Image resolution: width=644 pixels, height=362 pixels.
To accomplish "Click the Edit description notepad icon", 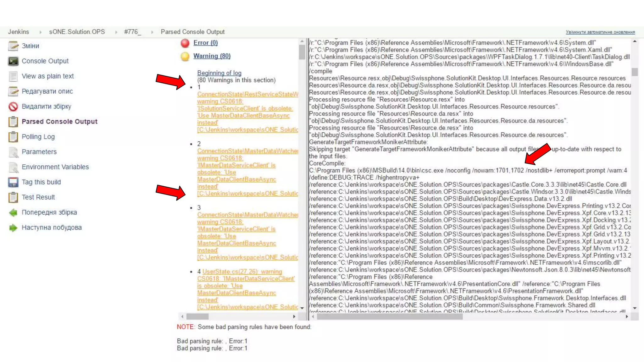I will tap(13, 91).
